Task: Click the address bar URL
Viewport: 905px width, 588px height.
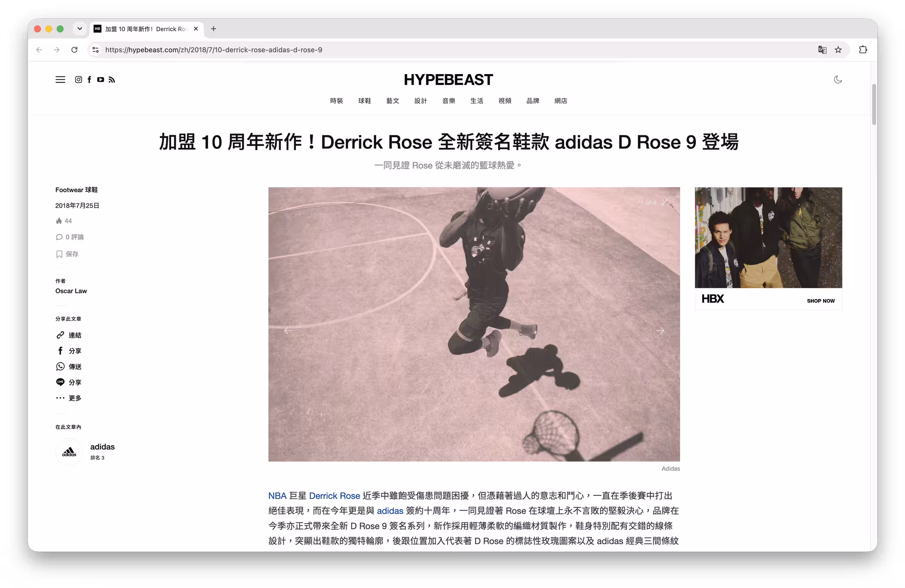Action: pyautogui.click(x=214, y=50)
